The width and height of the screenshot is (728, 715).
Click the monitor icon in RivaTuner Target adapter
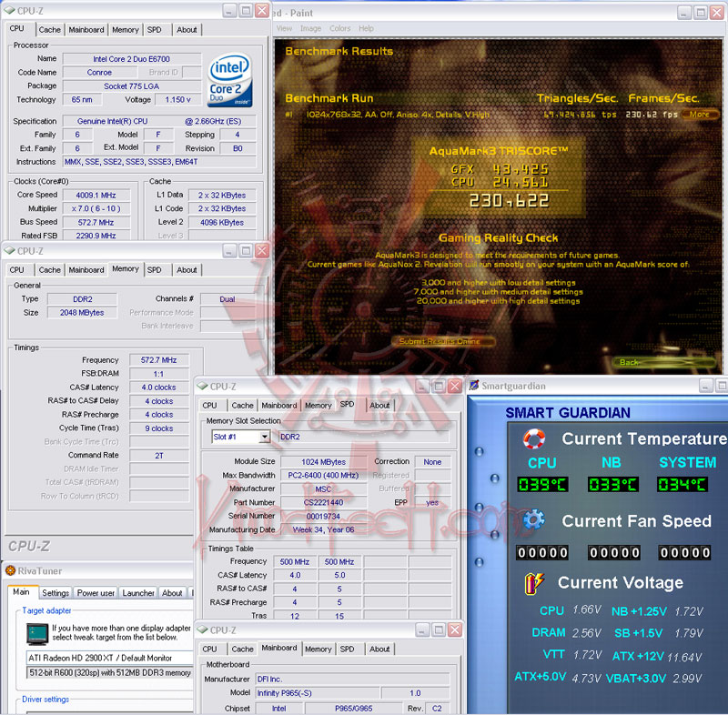pos(37,634)
